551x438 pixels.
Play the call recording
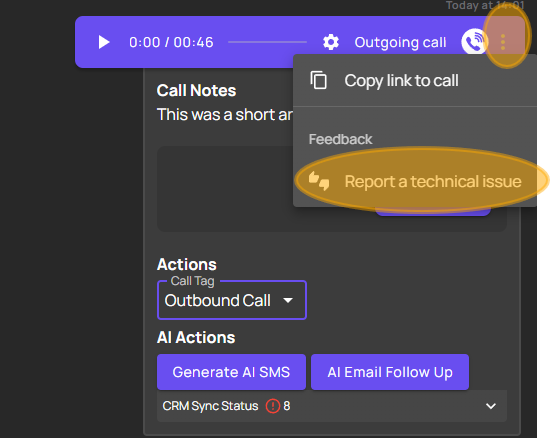click(x=103, y=42)
